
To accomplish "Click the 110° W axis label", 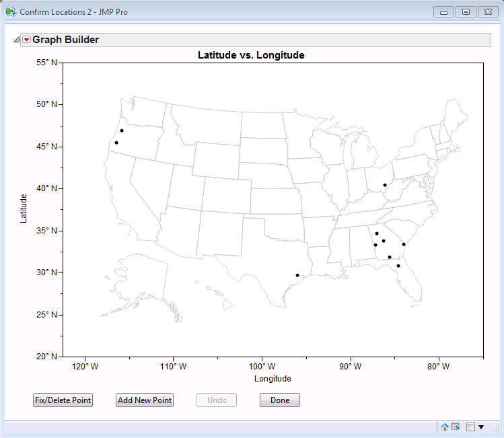I will 173,366.
